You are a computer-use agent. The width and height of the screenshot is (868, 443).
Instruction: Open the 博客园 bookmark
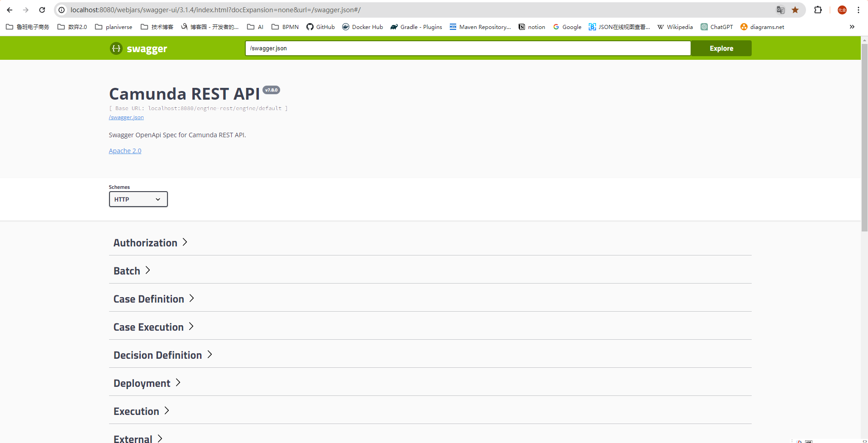pos(210,27)
